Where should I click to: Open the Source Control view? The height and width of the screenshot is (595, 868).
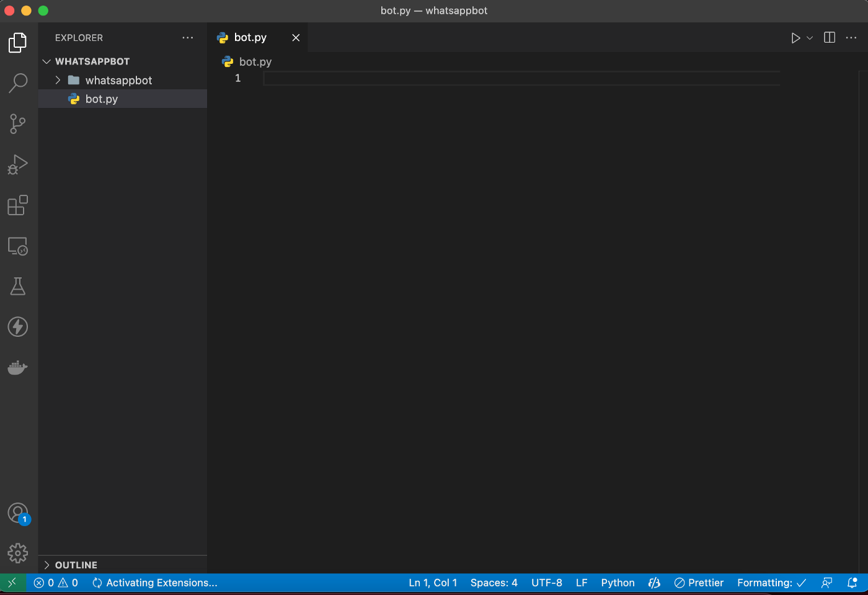tap(18, 123)
